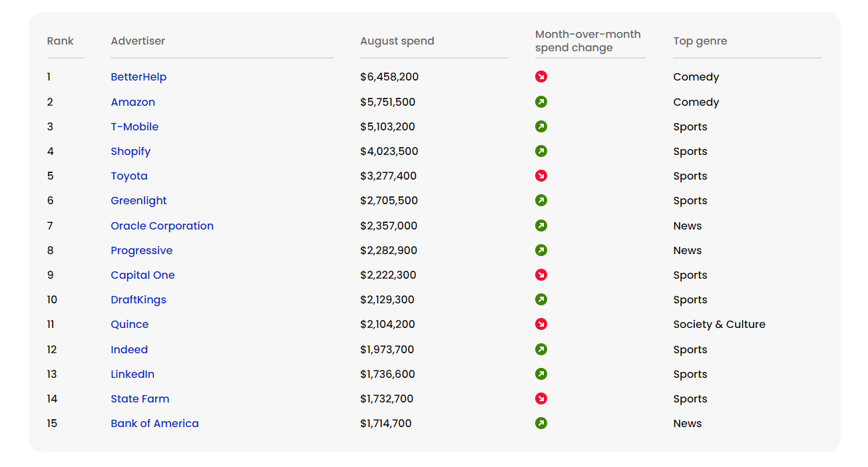Click the red down arrow for BetterHelp
The image size is (868, 467).
pyautogui.click(x=541, y=77)
